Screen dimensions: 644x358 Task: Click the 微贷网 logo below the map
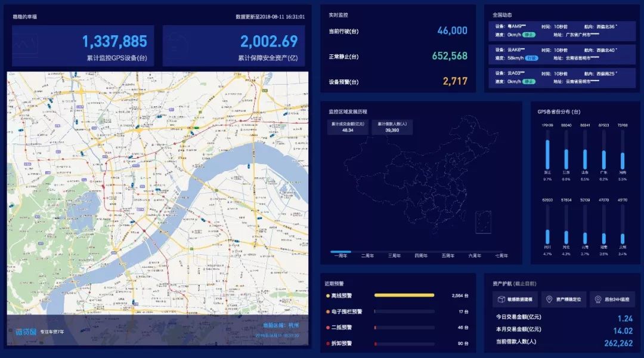point(26,332)
